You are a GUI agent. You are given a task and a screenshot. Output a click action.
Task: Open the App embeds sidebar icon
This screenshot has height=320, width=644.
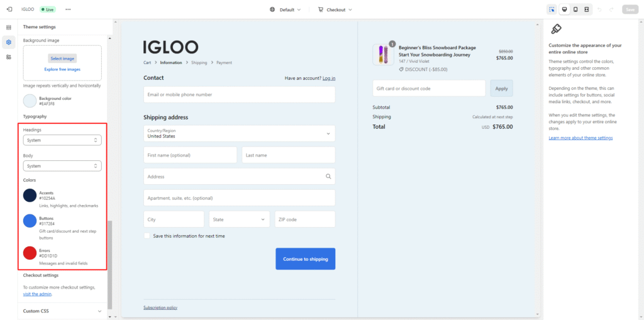point(9,57)
